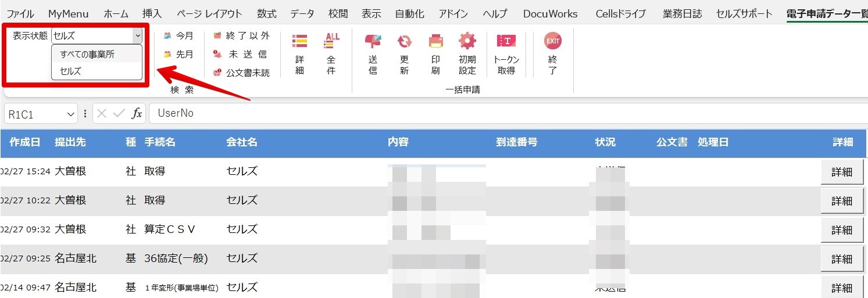The height and width of the screenshot is (298, 868).
Task: Click 詳細 button for 36協定(一般) row
Action: 842,259
